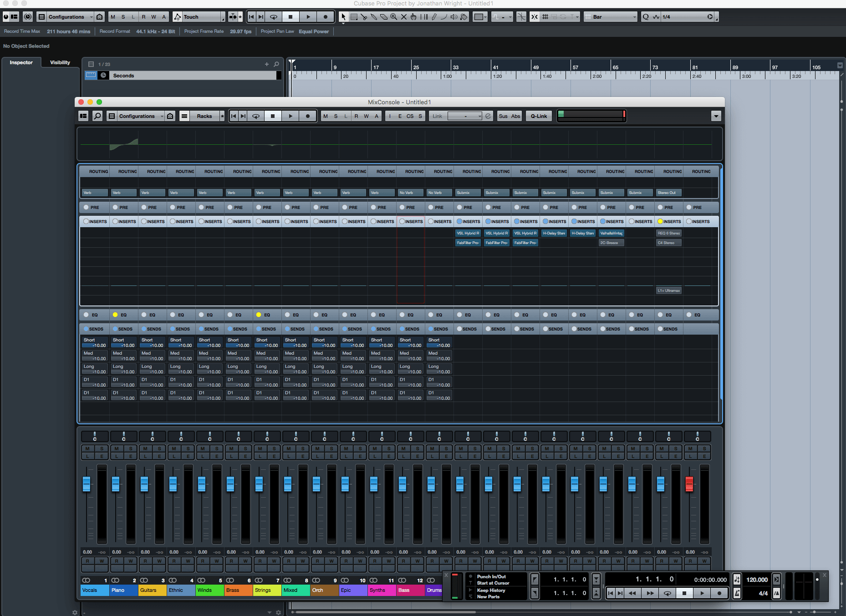Select Keep History record mode
Screen dimensions: 846x616
[x=491, y=590]
